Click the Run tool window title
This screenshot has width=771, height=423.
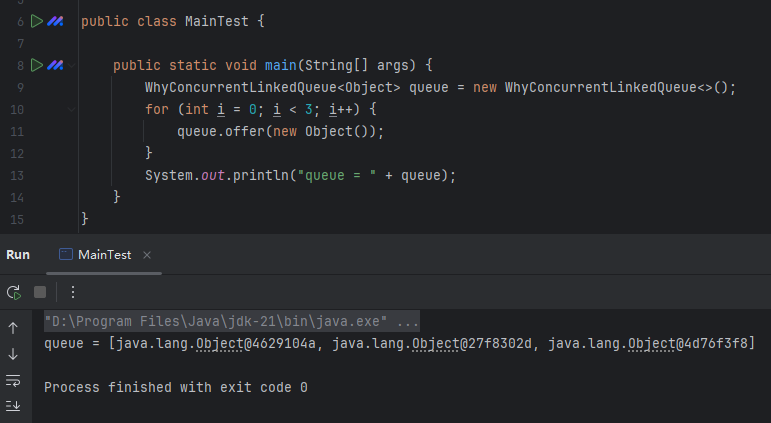coord(18,255)
